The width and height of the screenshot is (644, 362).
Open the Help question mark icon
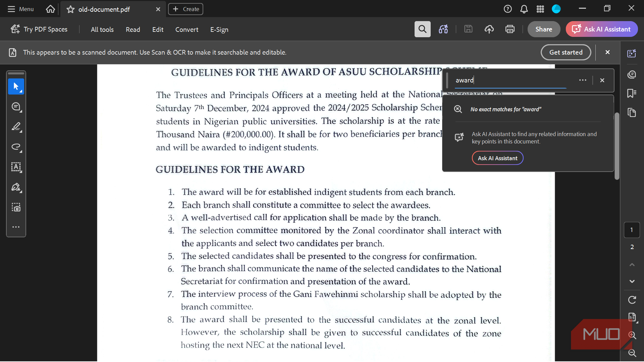click(507, 9)
